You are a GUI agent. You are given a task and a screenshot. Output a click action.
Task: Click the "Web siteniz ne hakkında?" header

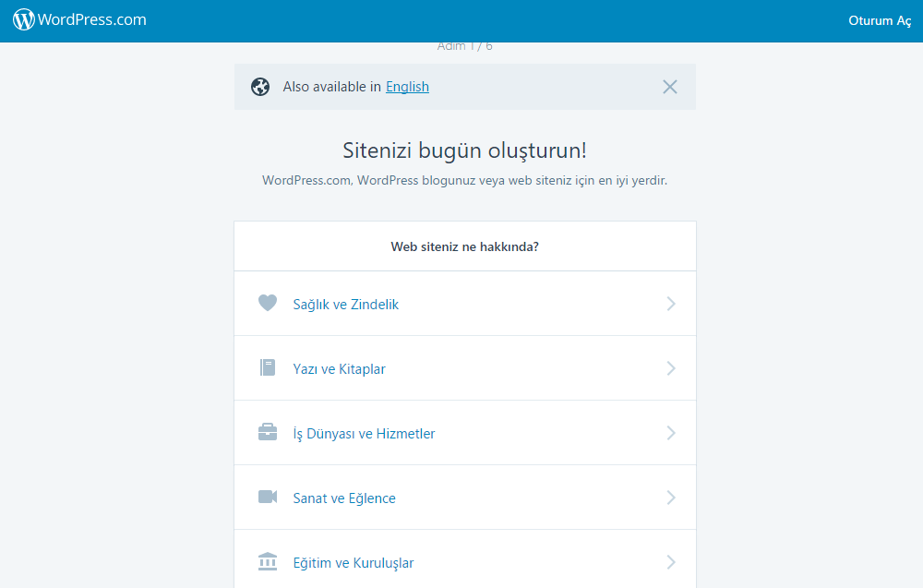[x=465, y=246]
